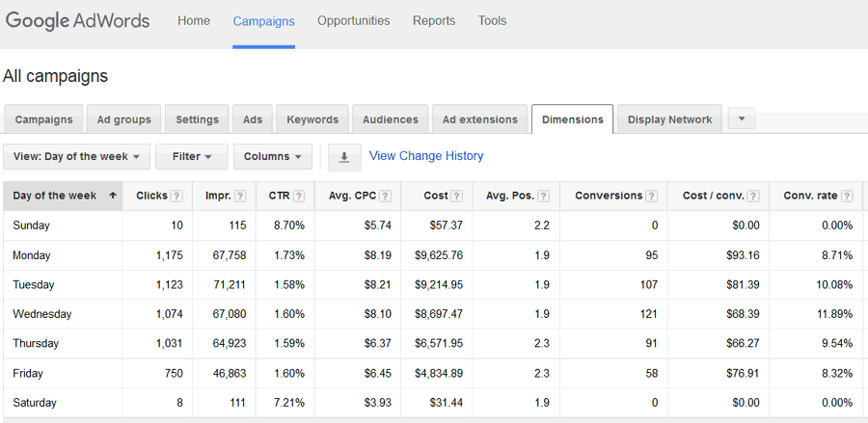
Task: Open the Columns dropdown
Action: (x=273, y=156)
